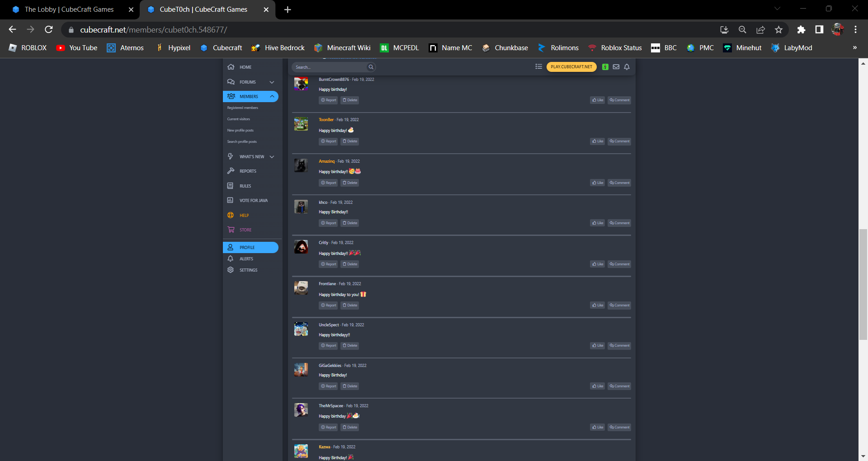Open the alerts bell icon in header
Viewport: 868px width, 461px height.
pyautogui.click(x=627, y=67)
